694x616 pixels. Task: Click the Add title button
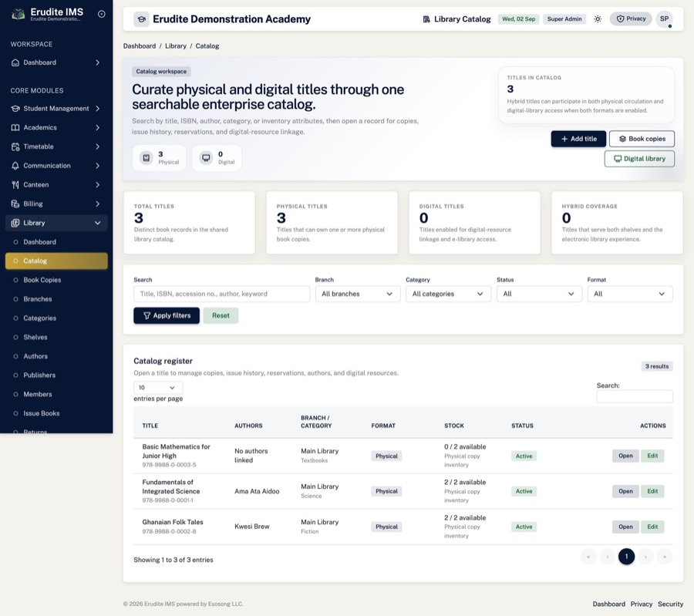pos(578,139)
